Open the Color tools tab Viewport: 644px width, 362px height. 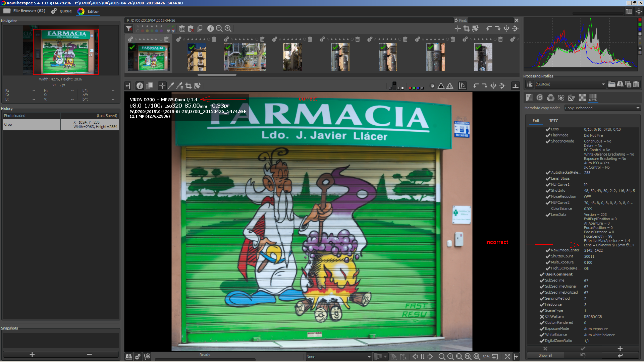550,98
